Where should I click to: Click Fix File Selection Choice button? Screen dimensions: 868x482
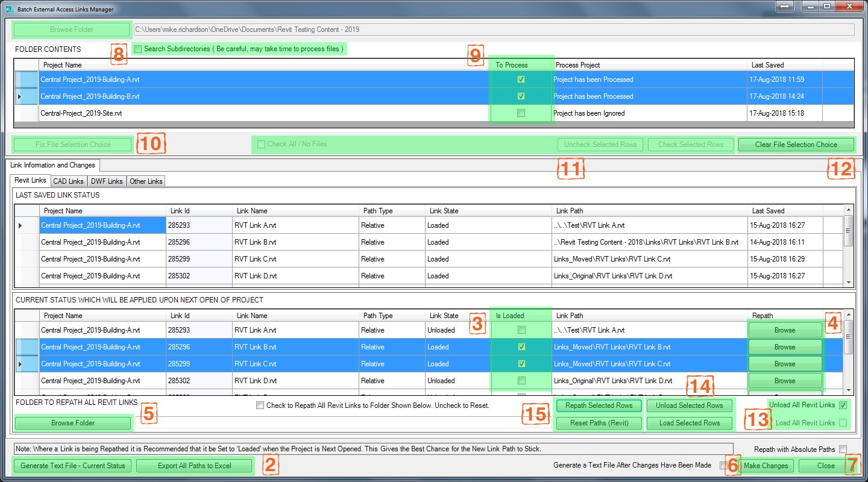[x=73, y=145]
